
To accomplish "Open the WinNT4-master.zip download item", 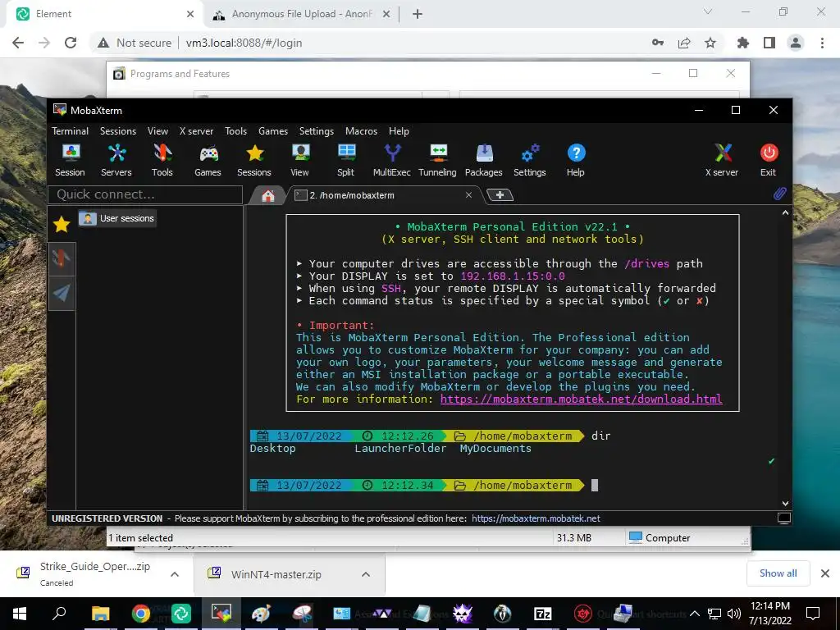I will [x=276, y=574].
